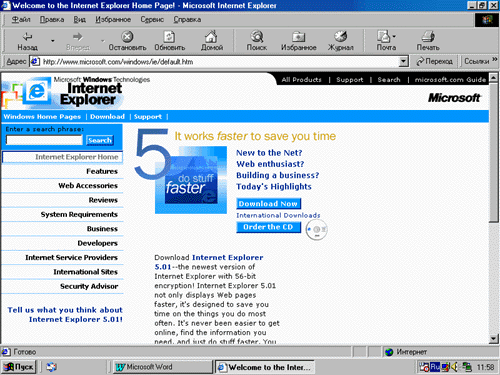Open the Сервис menu

coord(152,19)
